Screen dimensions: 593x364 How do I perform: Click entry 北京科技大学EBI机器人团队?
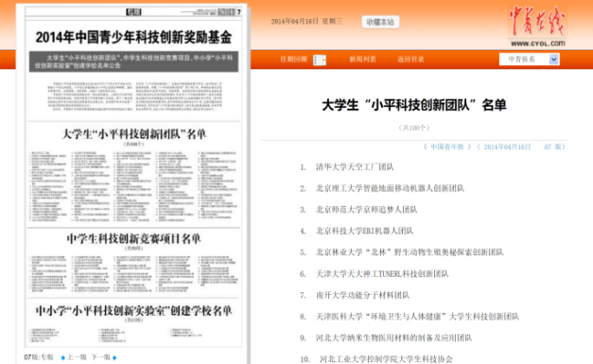(x=364, y=231)
